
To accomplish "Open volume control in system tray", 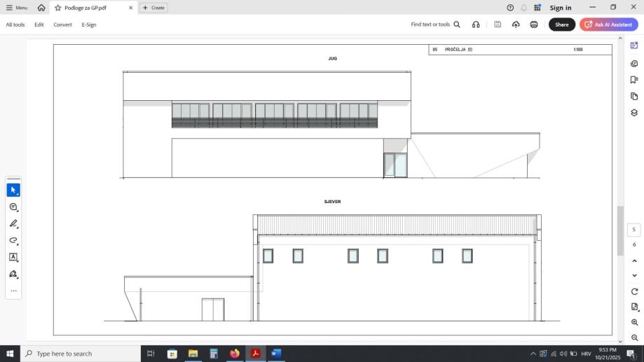I will (563, 354).
